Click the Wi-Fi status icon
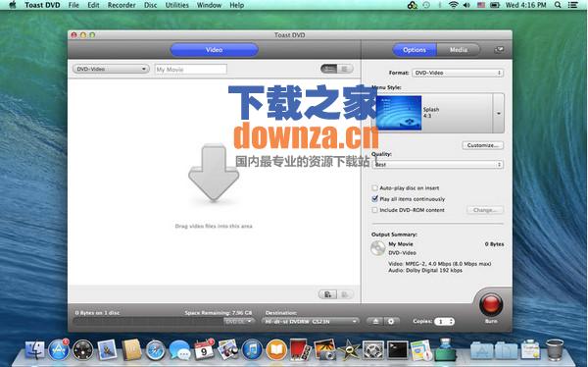Viewport: 588px width, 367px height. click(x=454, y=5)
